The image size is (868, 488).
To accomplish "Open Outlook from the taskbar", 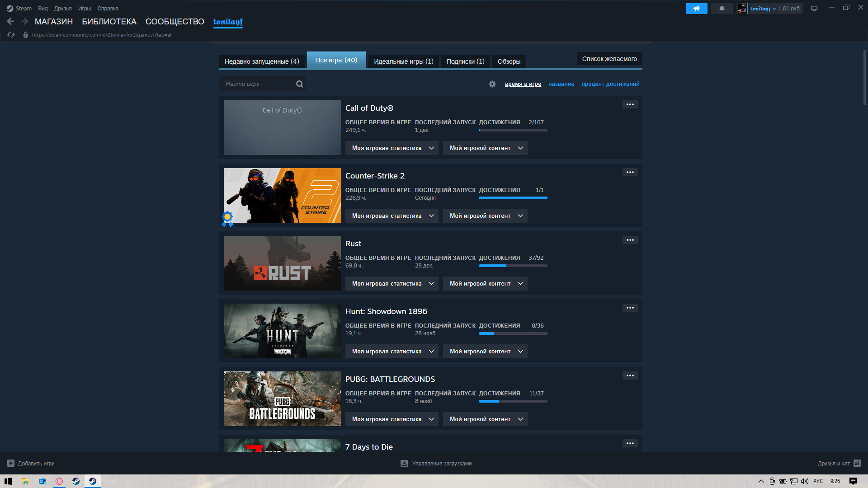I will [x=42, y=481].
